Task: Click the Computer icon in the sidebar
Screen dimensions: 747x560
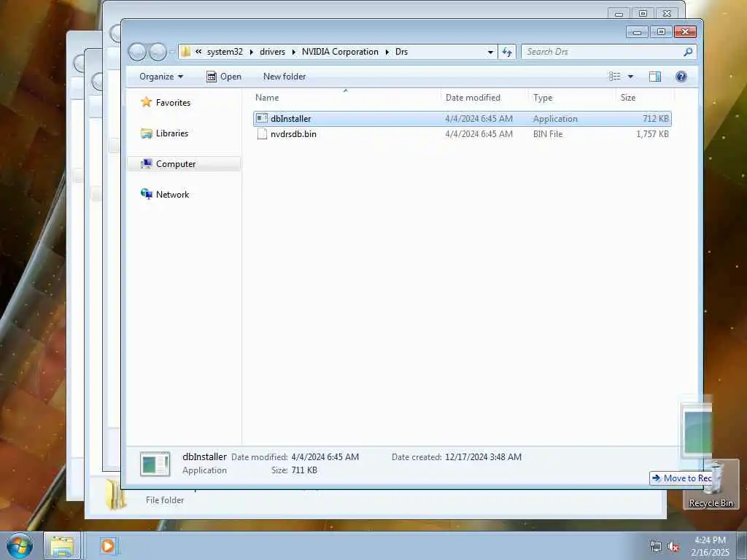Action: [x=146, y=164]
